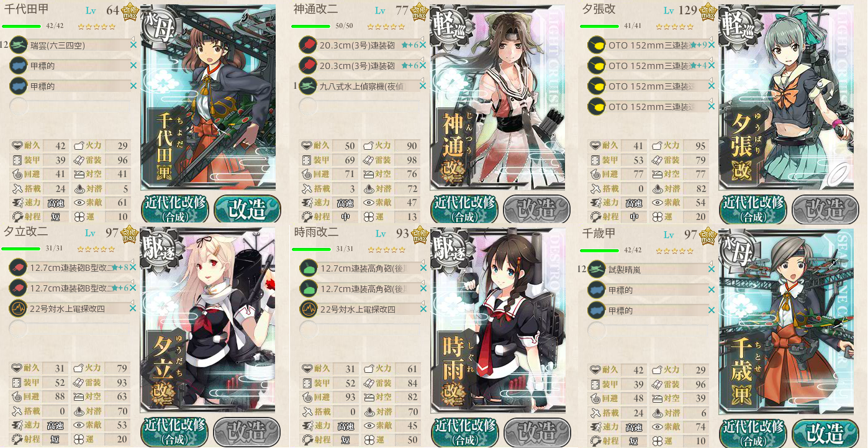Click Yuudachi's green HP bar
The image size is (868, 448).
22,249
